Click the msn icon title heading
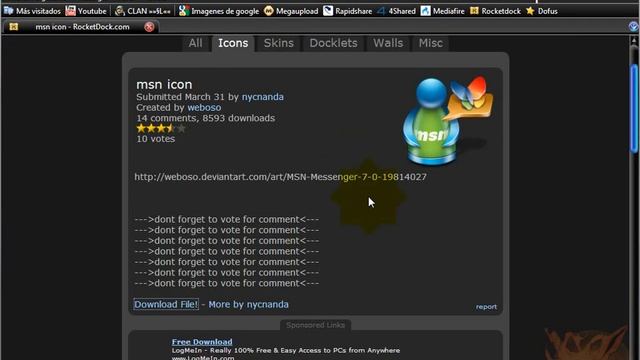 164,84
